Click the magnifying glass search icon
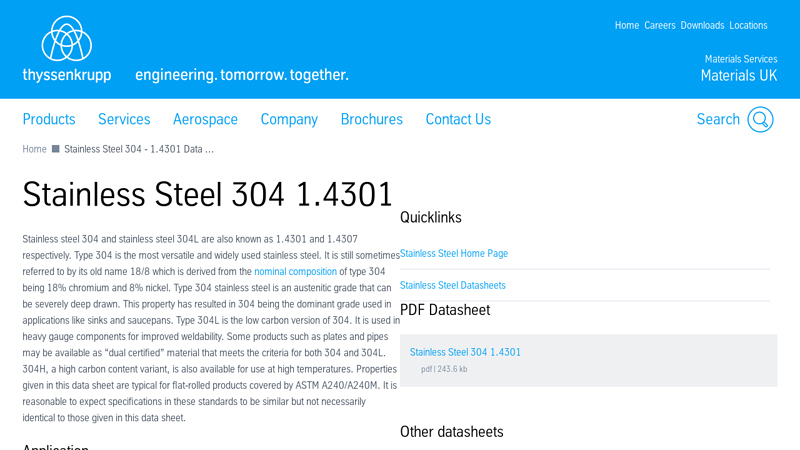Viewport: 800px width, 450px height. click(760, 120)
